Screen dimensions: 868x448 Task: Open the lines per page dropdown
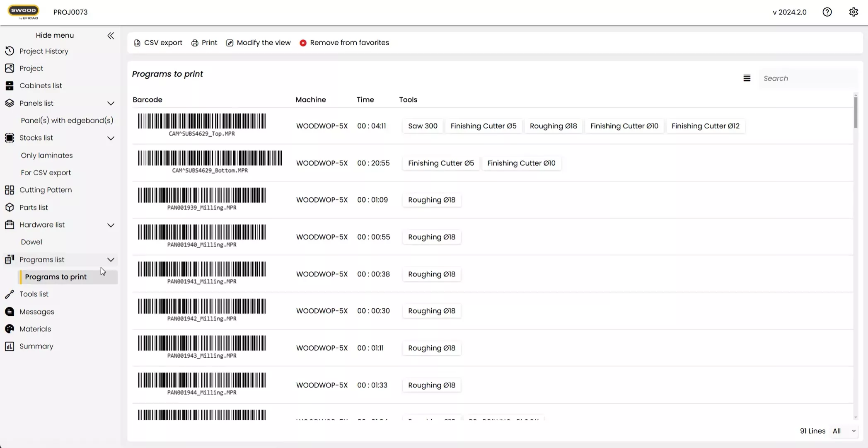coord(844,431)
